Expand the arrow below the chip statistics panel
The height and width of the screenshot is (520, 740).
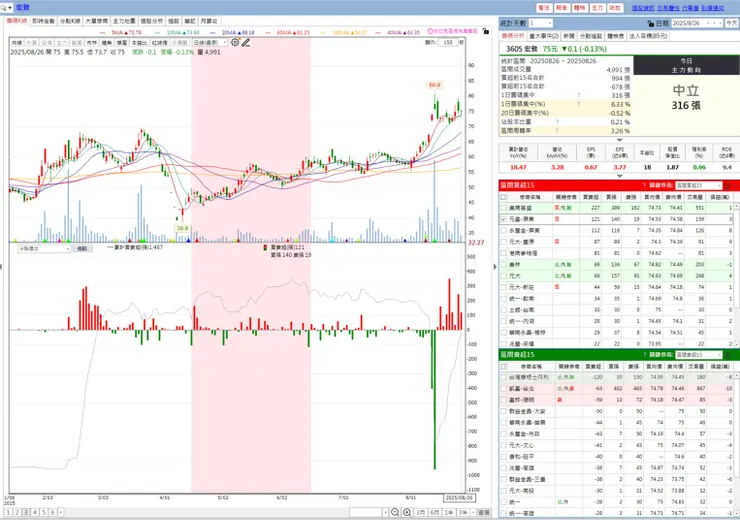[620, 140]
